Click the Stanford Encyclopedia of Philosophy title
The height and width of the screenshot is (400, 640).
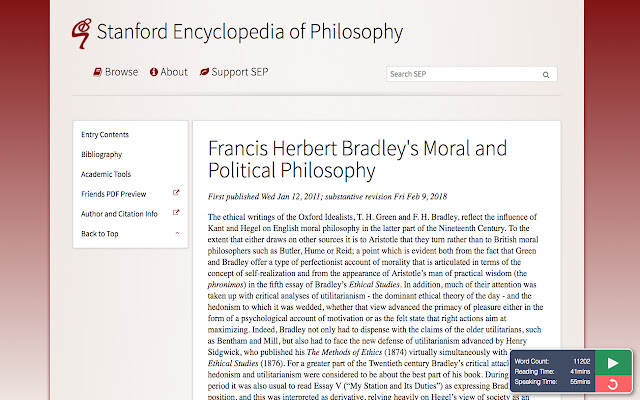pyautogui.click(x=250, y=32)
